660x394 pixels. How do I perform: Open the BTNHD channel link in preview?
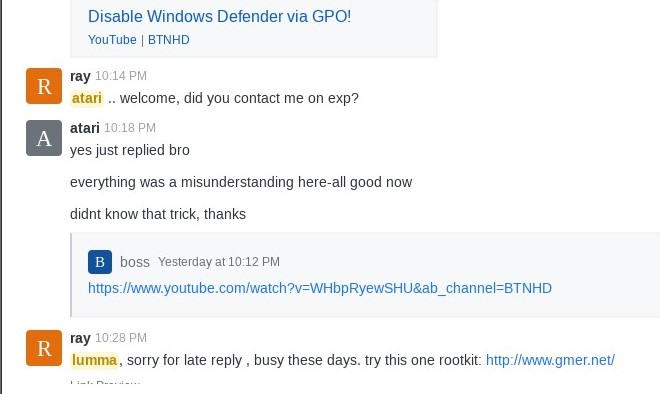pos(168,40)
